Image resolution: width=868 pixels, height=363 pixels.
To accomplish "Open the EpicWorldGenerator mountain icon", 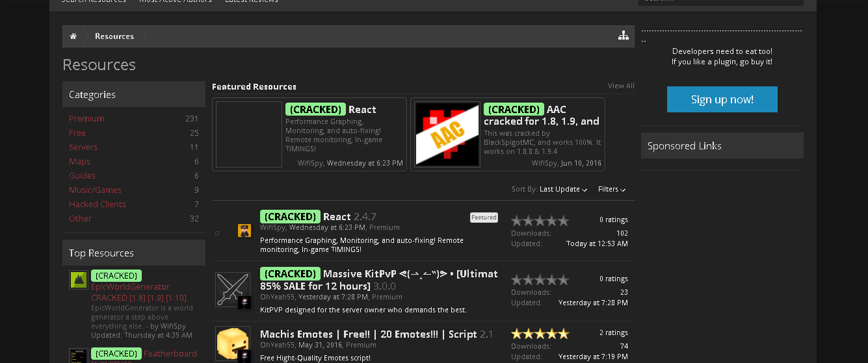I will (79, 280).
